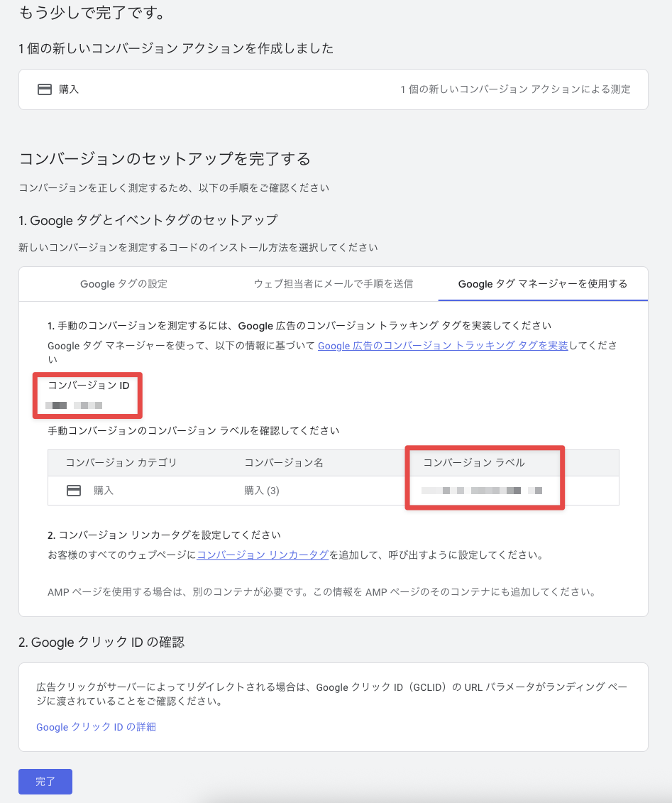
Task: Click the コンバージョン ラベル column header
Action: (x=474, y=463)
